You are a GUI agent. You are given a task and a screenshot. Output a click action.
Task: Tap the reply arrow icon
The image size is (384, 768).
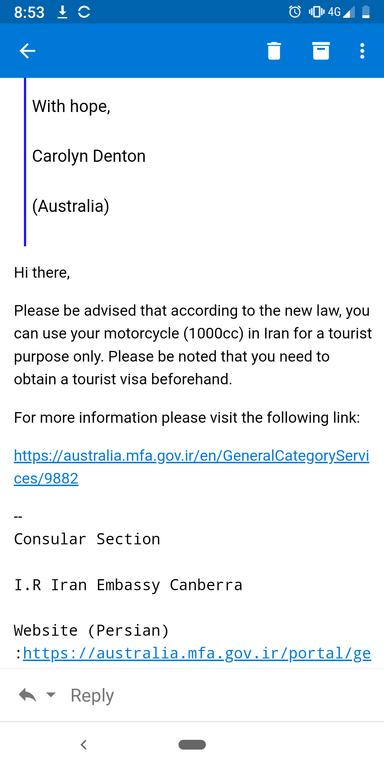(27, 695)
